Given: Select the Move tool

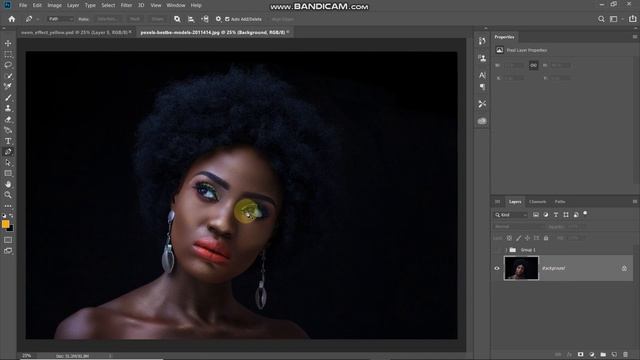Looking at the screenshot, I should (8, 43).
